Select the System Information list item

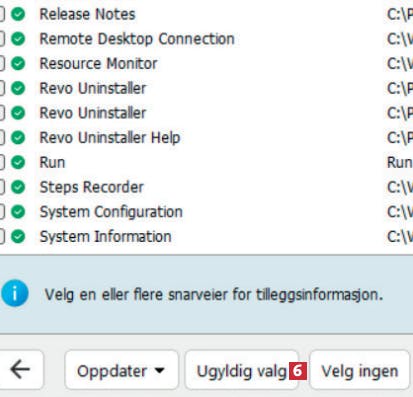(105, 236)
